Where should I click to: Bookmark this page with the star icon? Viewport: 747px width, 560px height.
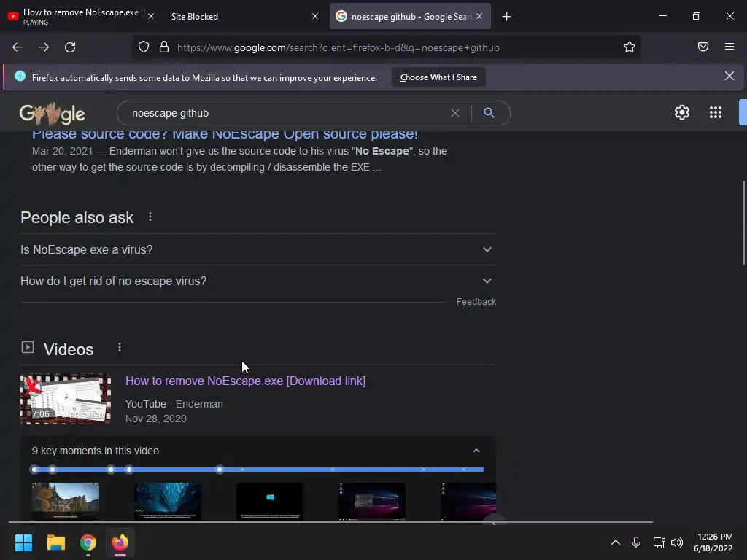point(630,47)
